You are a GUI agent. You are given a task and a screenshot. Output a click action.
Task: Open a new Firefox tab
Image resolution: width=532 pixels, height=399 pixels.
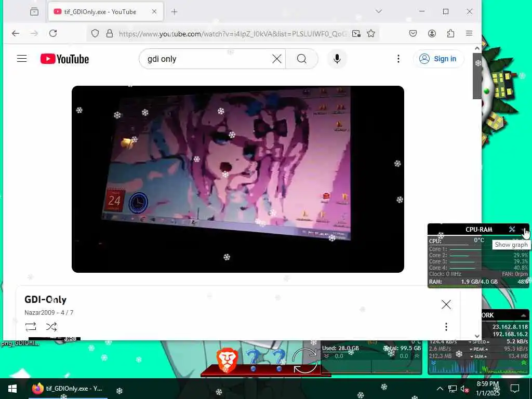pos(174,12)
